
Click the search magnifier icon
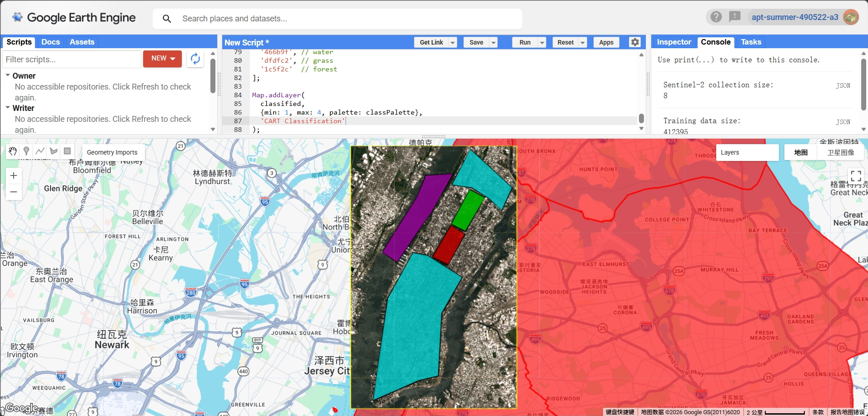point(167,19)
